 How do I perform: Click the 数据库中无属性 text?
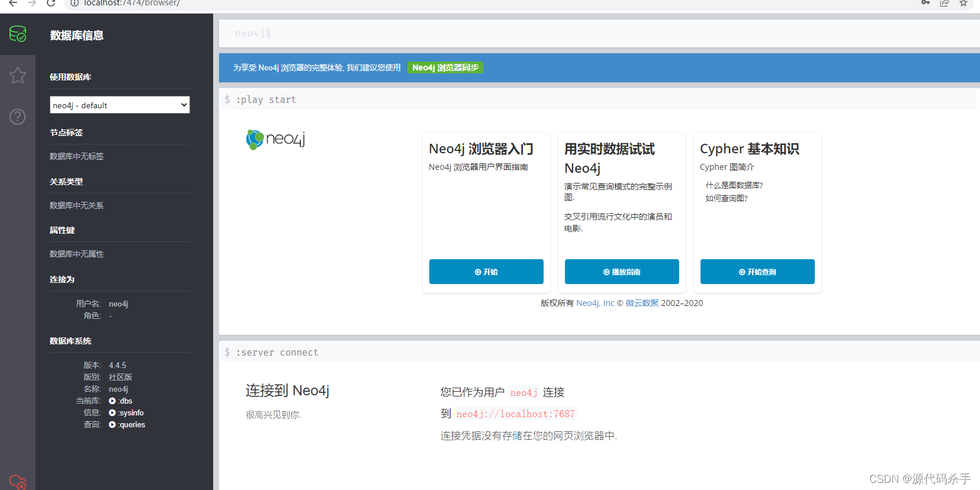pos(76,254)
